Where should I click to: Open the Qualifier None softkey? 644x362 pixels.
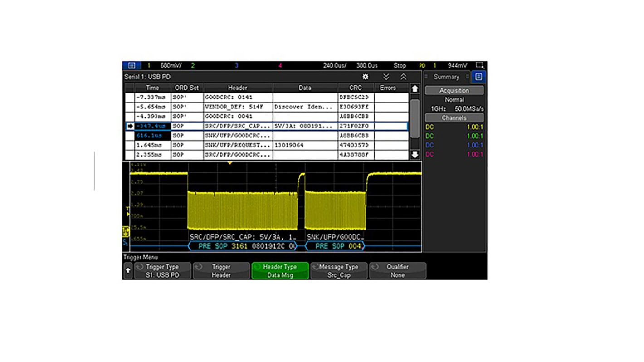click(x=397, y=271)
